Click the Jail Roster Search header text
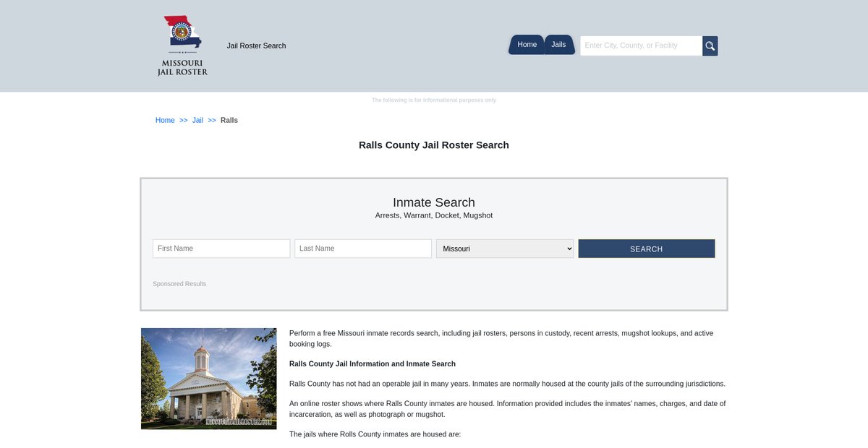 click(x=256, y=46)
